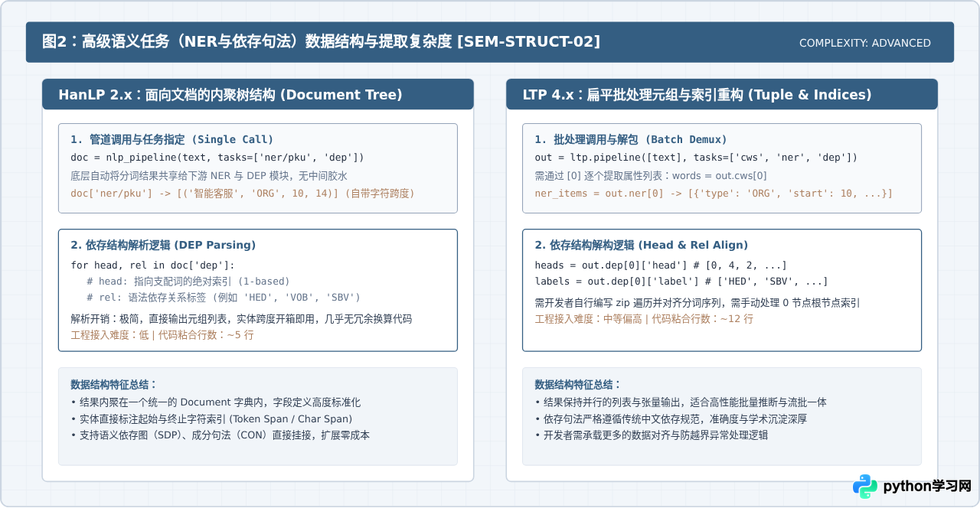The width and height of the screenshot is (980, 508).
Task: Select bullet 依存句法严格遵循传统中文依存规范
Action: click(671, 418)
